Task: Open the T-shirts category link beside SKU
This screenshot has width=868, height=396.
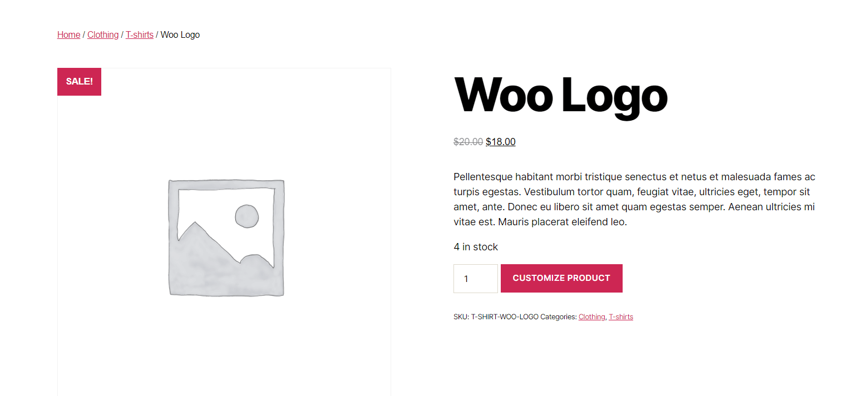Action: pos(620,317)
